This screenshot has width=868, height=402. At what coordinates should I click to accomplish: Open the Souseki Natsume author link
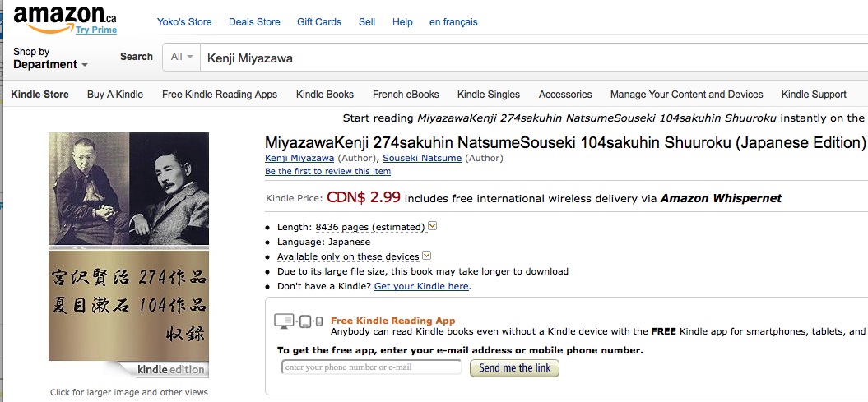point(422,158)
